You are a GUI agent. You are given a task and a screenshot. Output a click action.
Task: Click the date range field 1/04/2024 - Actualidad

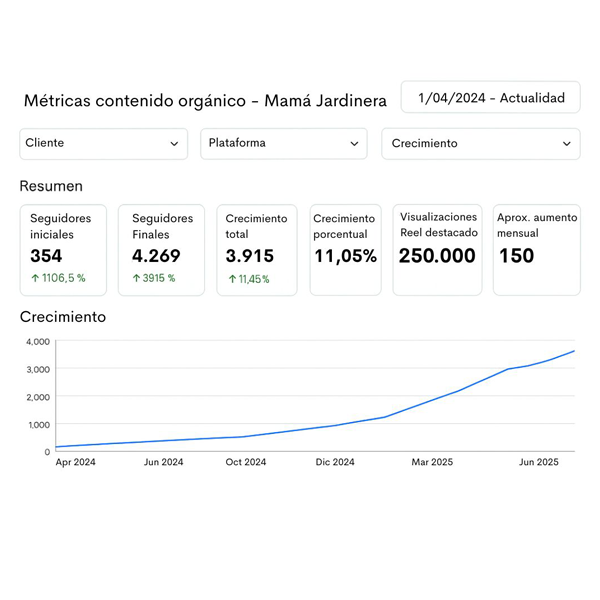(x=490, y=98)
